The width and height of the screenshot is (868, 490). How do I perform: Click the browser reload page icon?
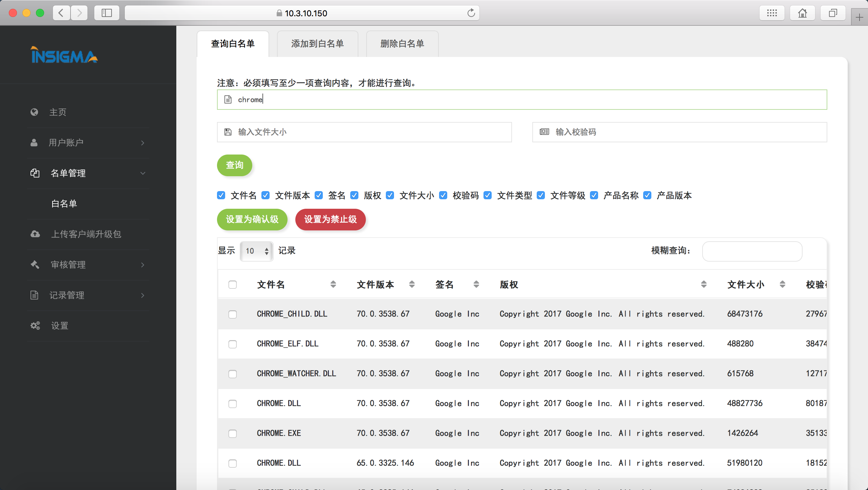pyautogui.click(x=471, y=13)
